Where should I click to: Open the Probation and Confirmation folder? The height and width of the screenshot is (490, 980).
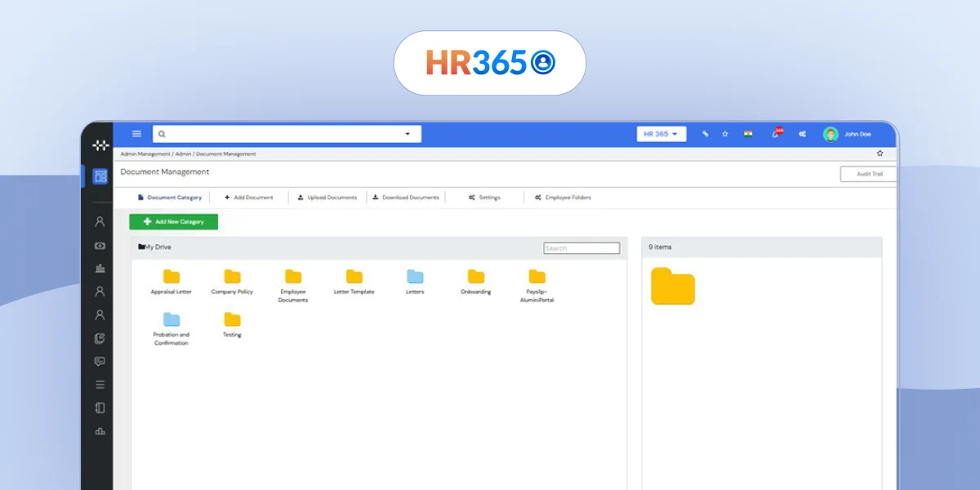(171, 328)
